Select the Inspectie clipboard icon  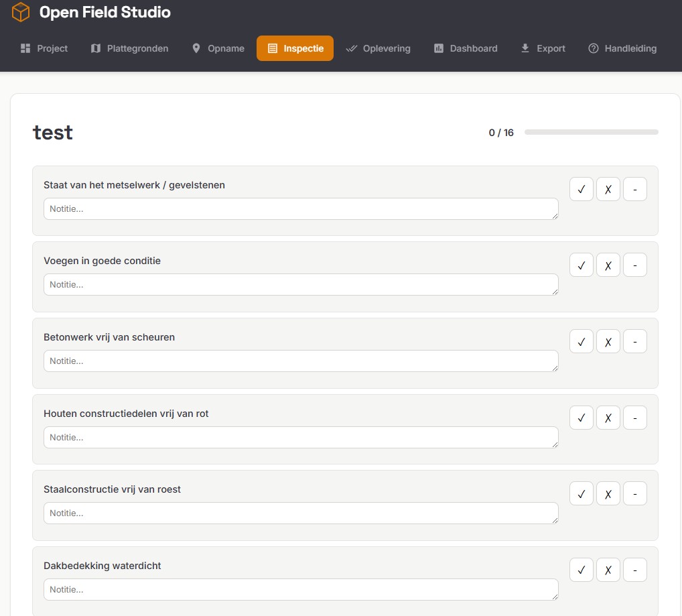273,48
